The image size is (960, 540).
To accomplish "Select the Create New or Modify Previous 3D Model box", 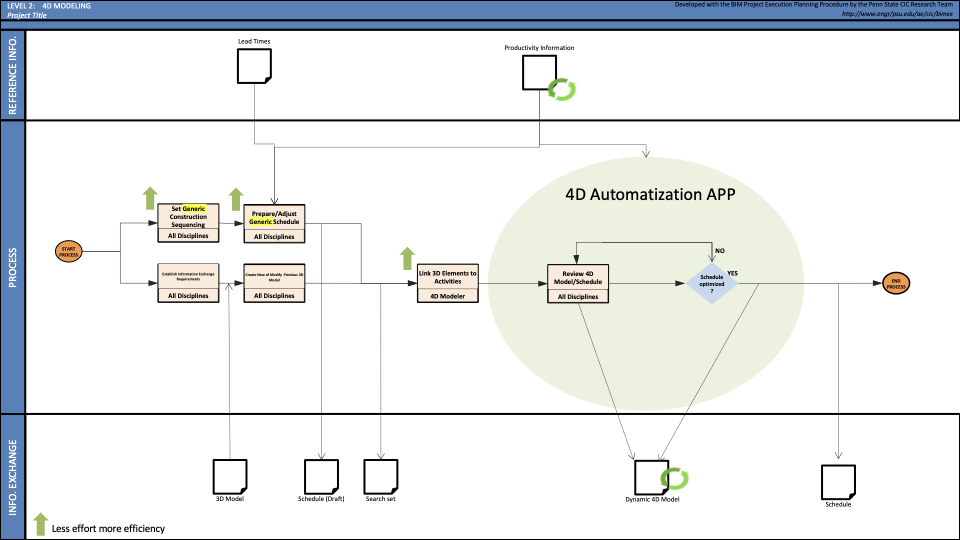I will point(274,283).
